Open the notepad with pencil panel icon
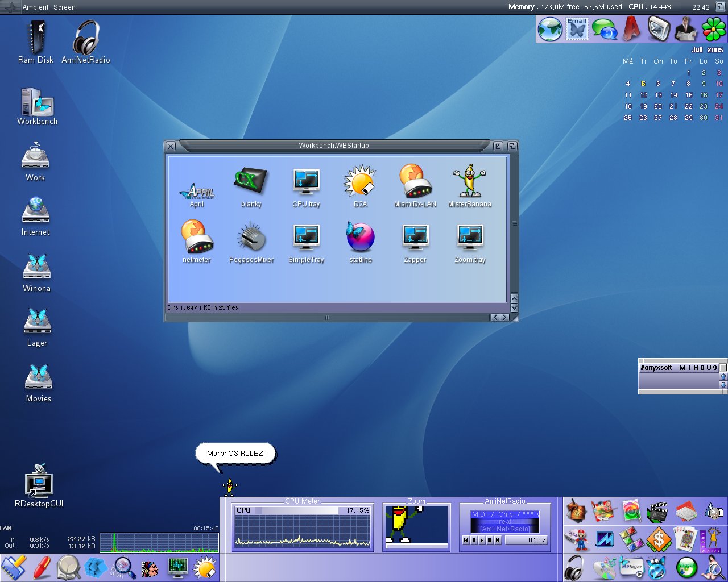The height and width of the screenshot is (582, 728). click(x=13, y=567)
